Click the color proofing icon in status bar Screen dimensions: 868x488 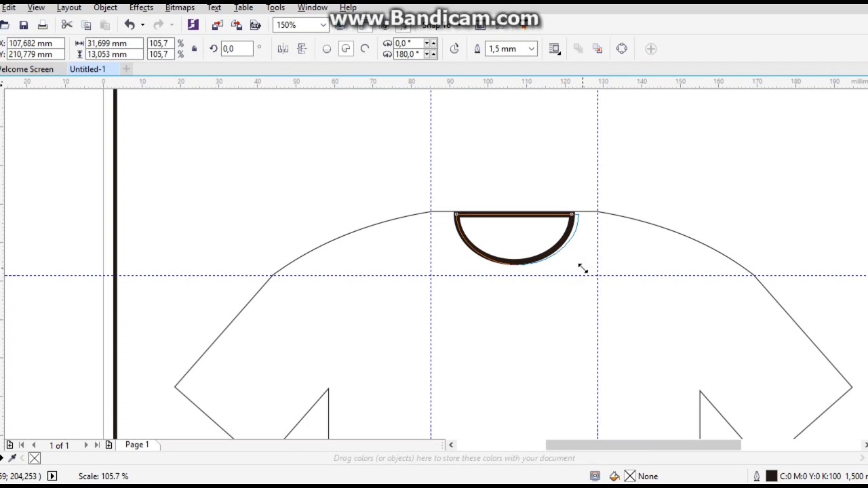point(595,476)
